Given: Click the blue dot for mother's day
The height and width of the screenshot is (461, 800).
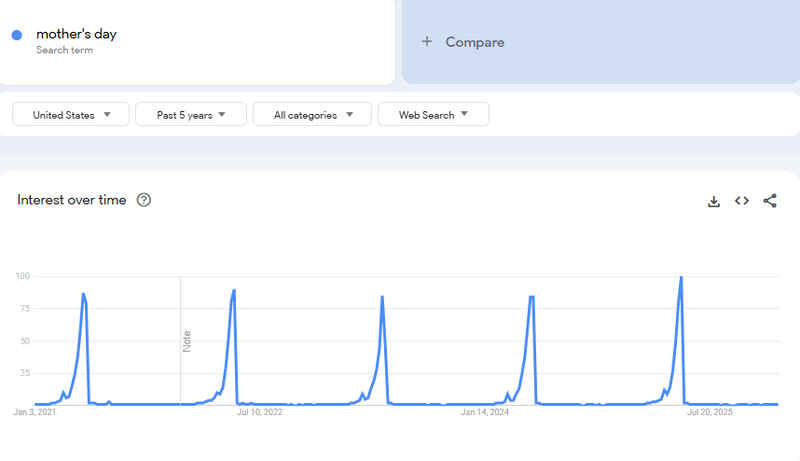Looking at the screenshot, I should pos(17,35).
